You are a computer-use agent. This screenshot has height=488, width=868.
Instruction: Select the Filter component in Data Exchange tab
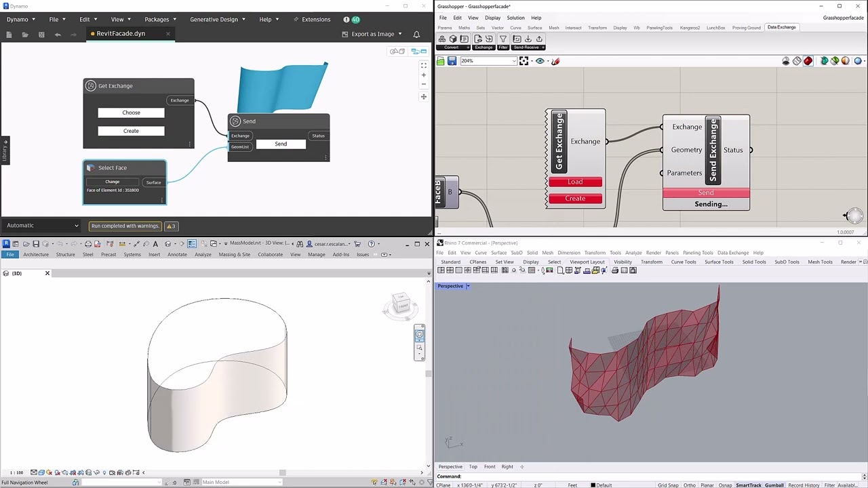(503, 39)
